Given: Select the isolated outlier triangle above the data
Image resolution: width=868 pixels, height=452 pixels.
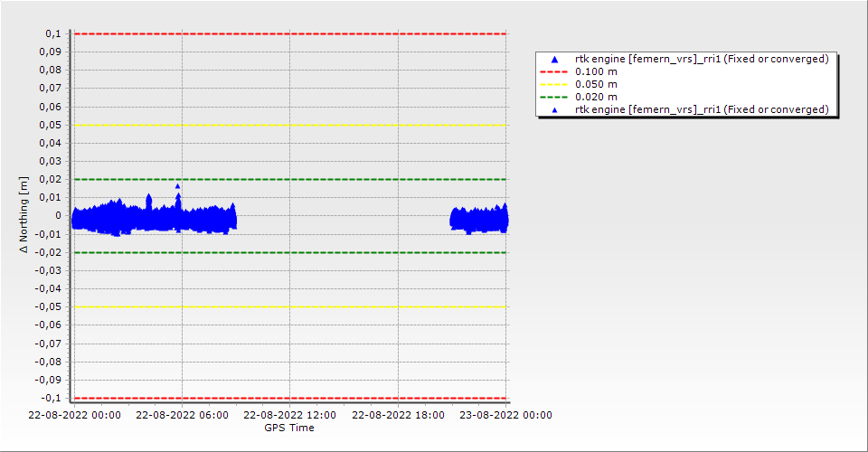Looking at the screenshot, I should (178, 186).
